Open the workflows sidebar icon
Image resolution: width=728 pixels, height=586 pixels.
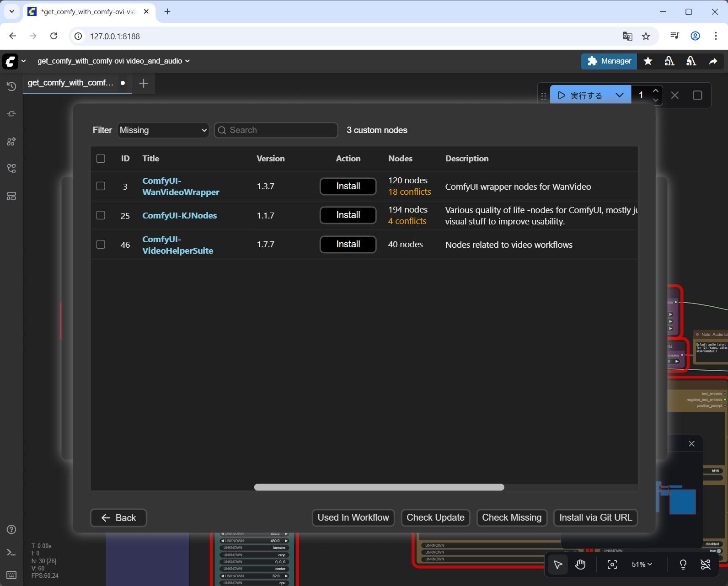11,169
